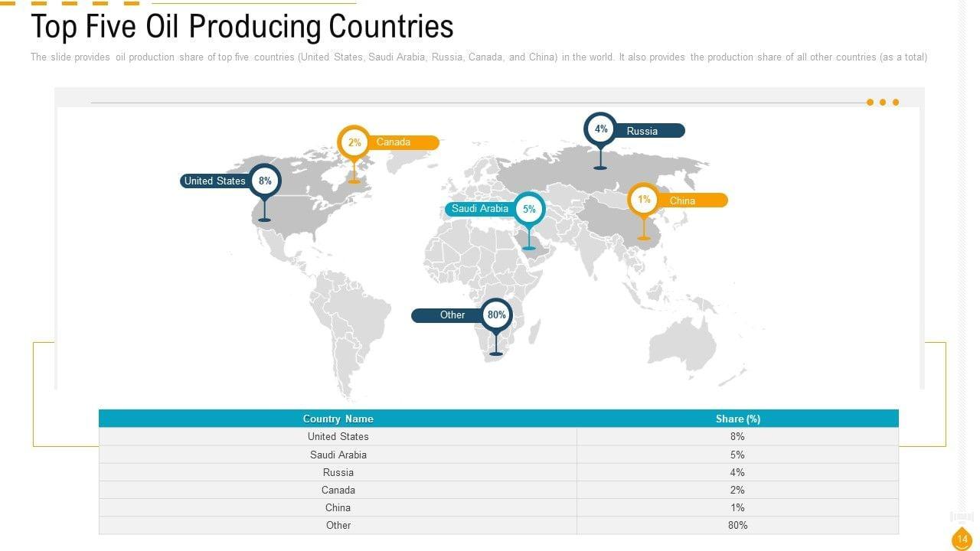
Task: Select the Canada cell in the table
Action: click(x=338, y=490)
